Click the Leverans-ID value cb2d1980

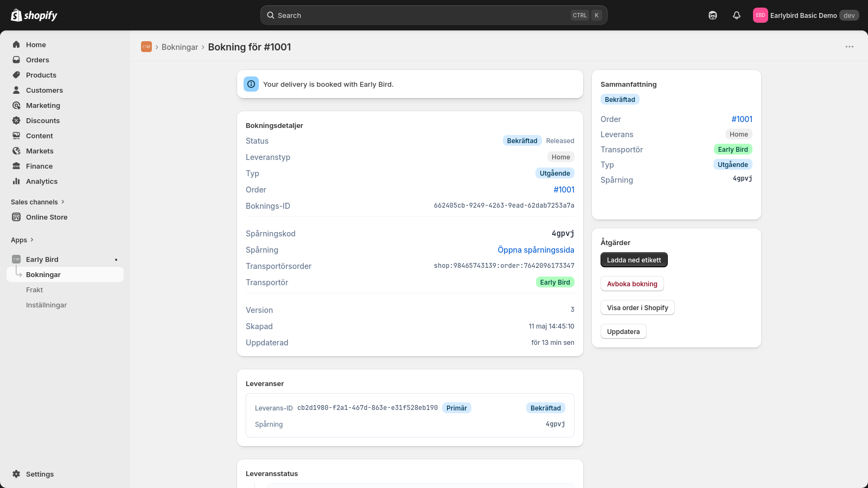click(x=367, y=408)
